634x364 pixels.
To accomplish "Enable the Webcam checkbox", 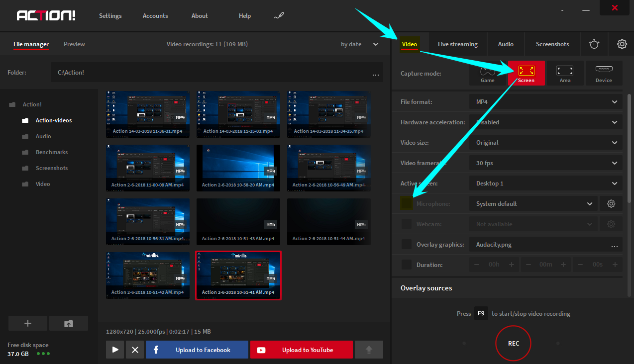I will [x=406, y=224].
